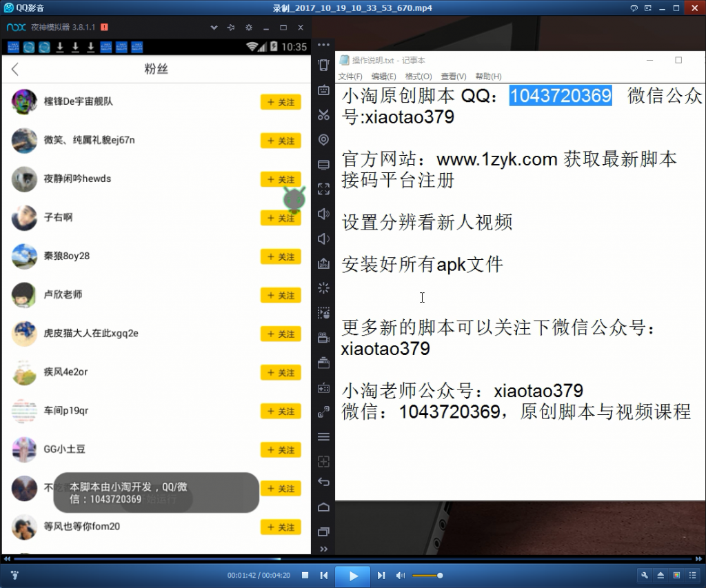Follow user 车间p19qr
This screenshot has width=706, height=588.
pyautogui.click(x=281, y=412)
